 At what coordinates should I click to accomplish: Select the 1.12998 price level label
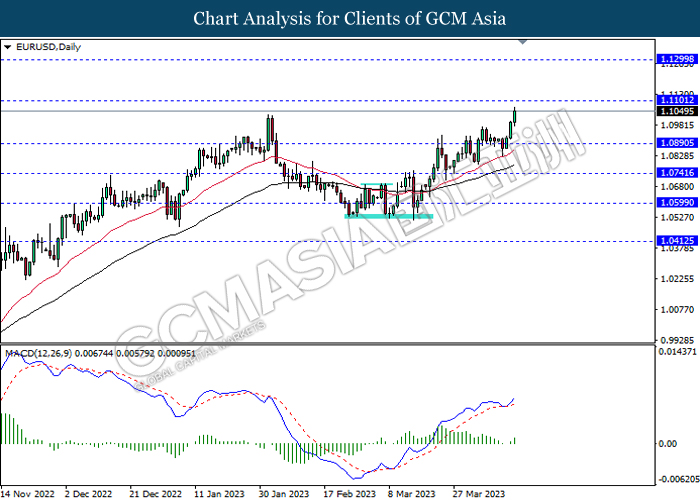[x=677, y=59]
